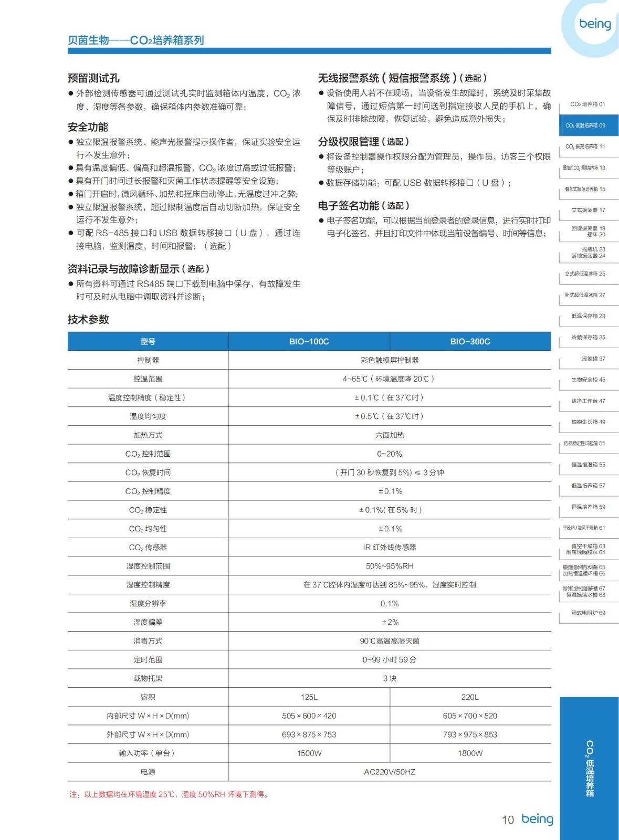Navigate to 低温保存箱 29 tab
Image resolution: width=619 pixels, height=840 pixels.
tap(587, 316)
